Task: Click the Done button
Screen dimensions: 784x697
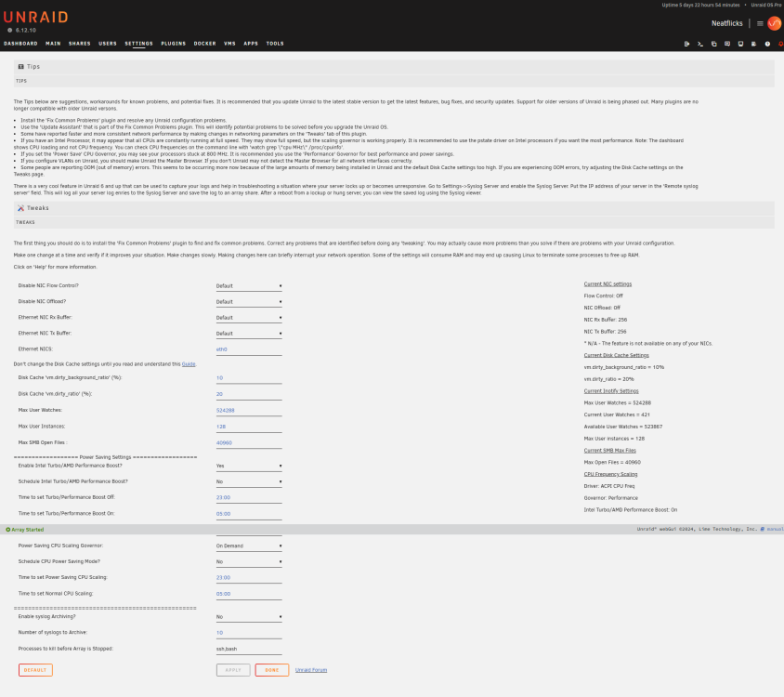Action: coord(272,670)
